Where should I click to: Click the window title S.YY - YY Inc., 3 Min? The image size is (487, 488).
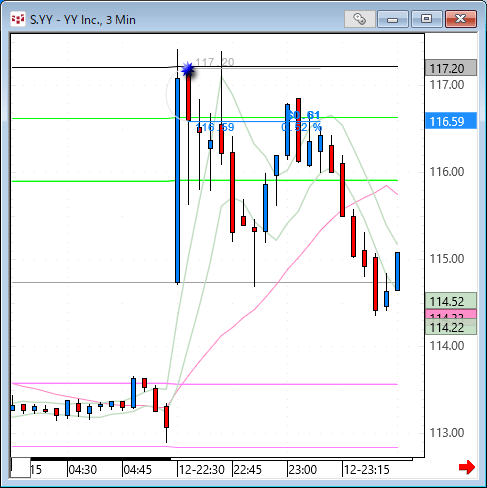(83, 20)
